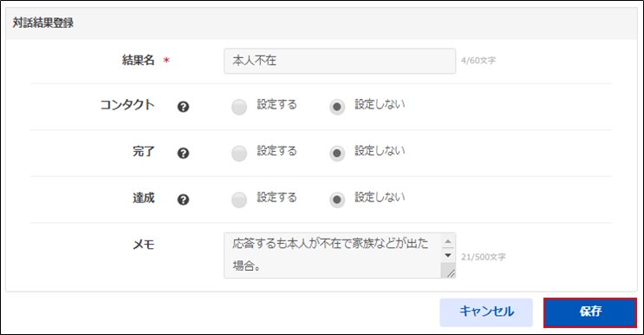Click the キャンセル button
Screen dimensions: 644x335
[x=486, y=312]
